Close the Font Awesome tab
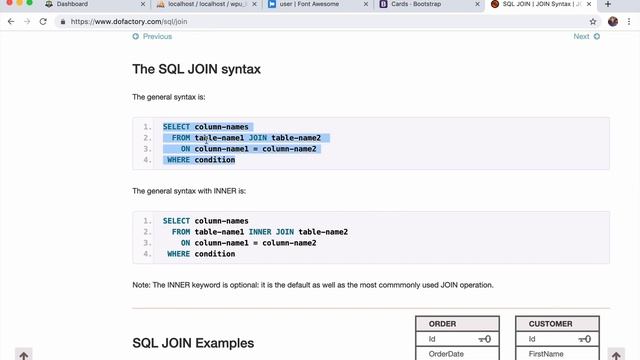Image resolution: width=640 pixels, height=360 pixels. click(x=366, y=4)
